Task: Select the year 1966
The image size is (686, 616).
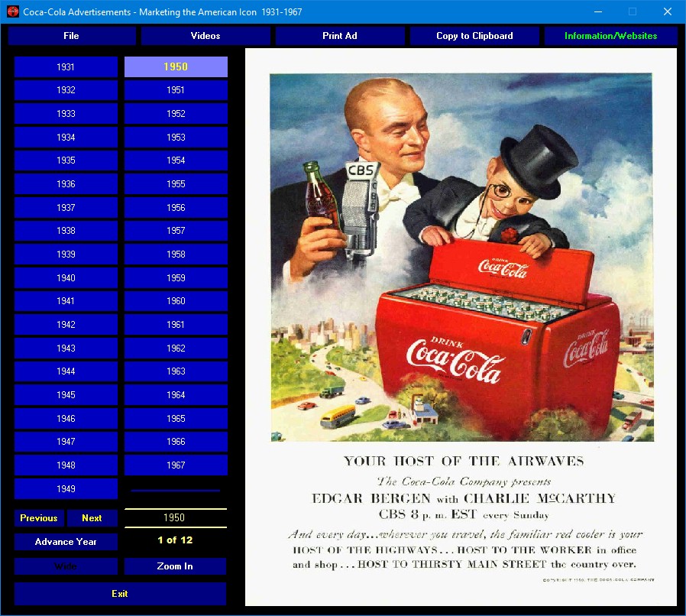Action: tap(176, 443)
